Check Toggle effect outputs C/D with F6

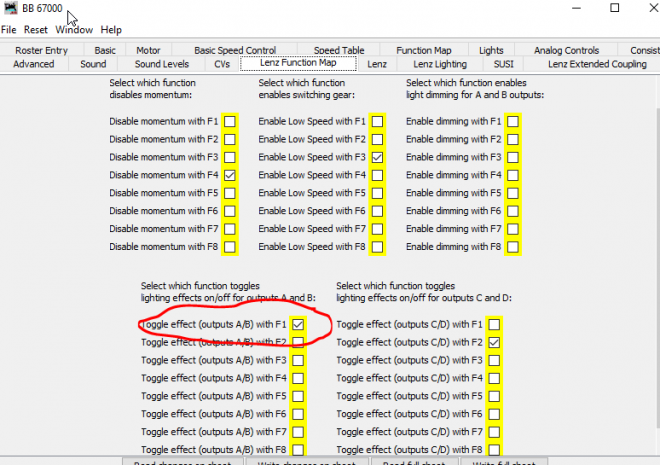tap(494, 414)
